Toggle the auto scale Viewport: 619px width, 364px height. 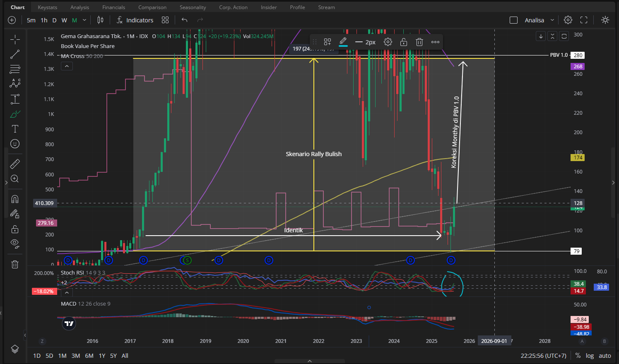(605, 356)
